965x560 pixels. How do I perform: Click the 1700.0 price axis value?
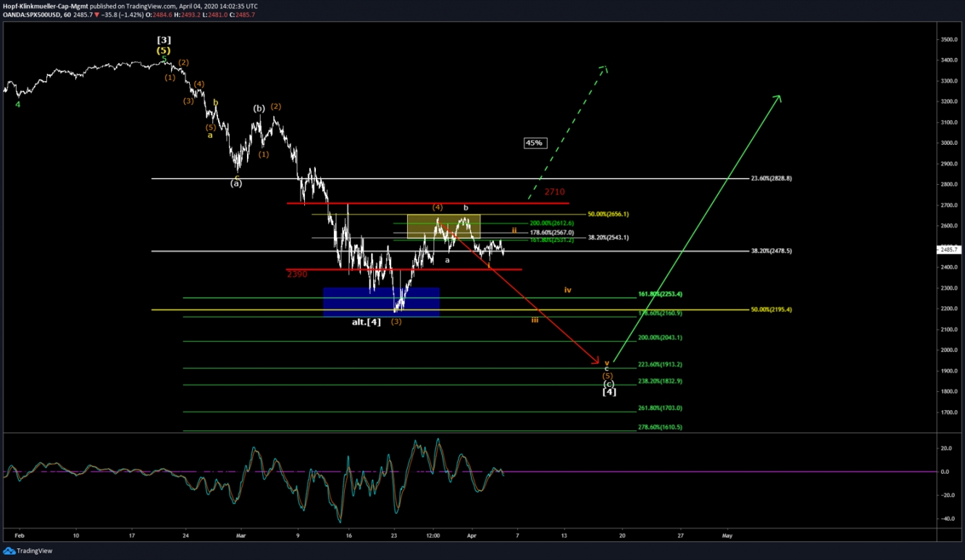950,412
